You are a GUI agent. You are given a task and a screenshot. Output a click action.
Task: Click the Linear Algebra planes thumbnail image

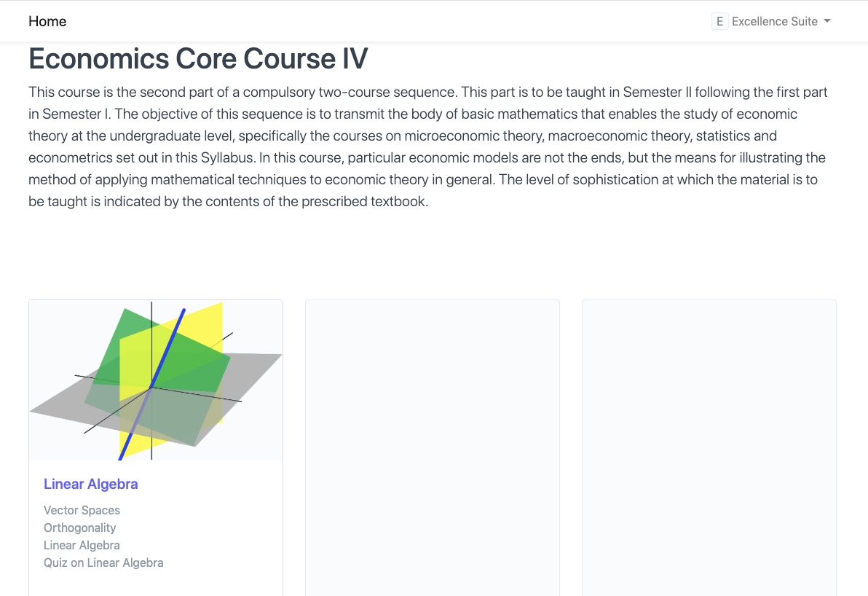pos(156,380)
